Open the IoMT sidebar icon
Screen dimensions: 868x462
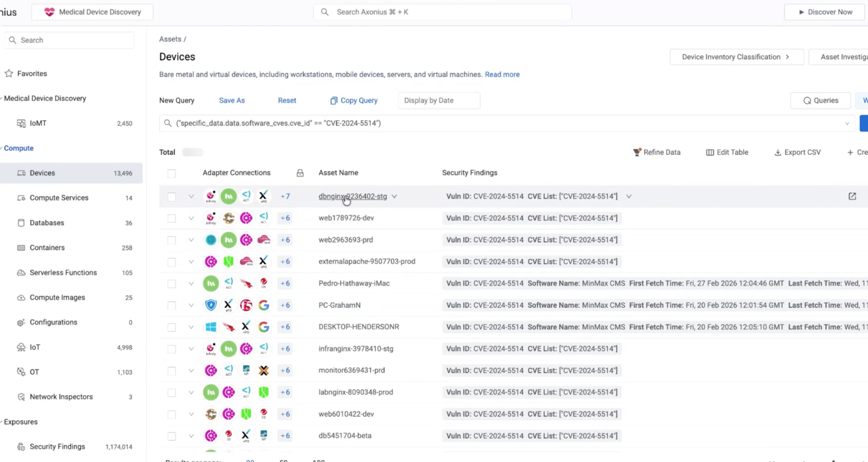click(21, 123)
